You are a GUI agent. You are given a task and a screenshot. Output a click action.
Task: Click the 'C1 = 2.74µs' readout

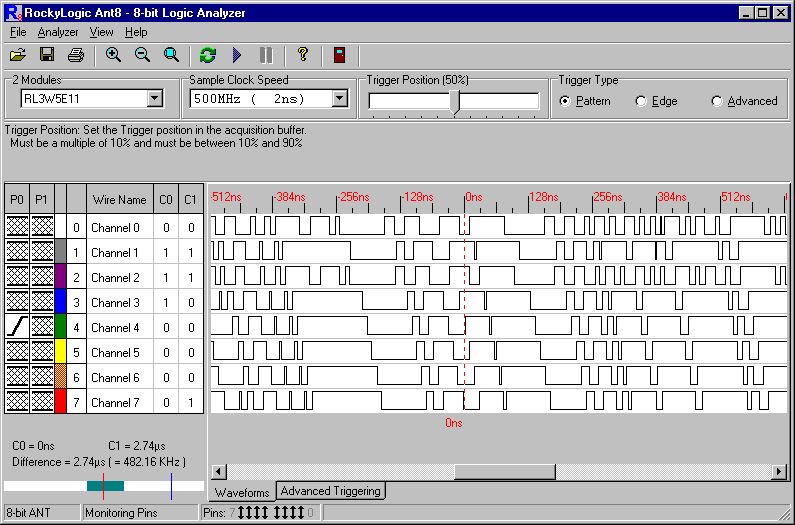[137, 446]
